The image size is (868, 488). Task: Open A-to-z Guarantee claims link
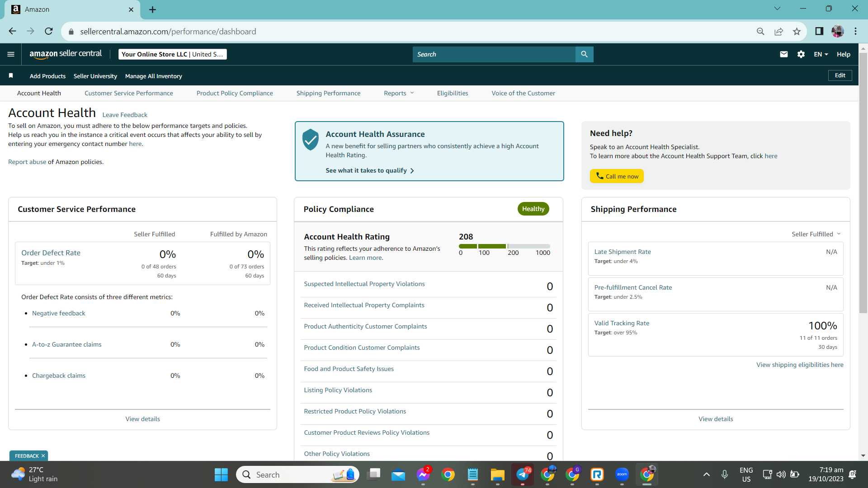click(67, 344)
